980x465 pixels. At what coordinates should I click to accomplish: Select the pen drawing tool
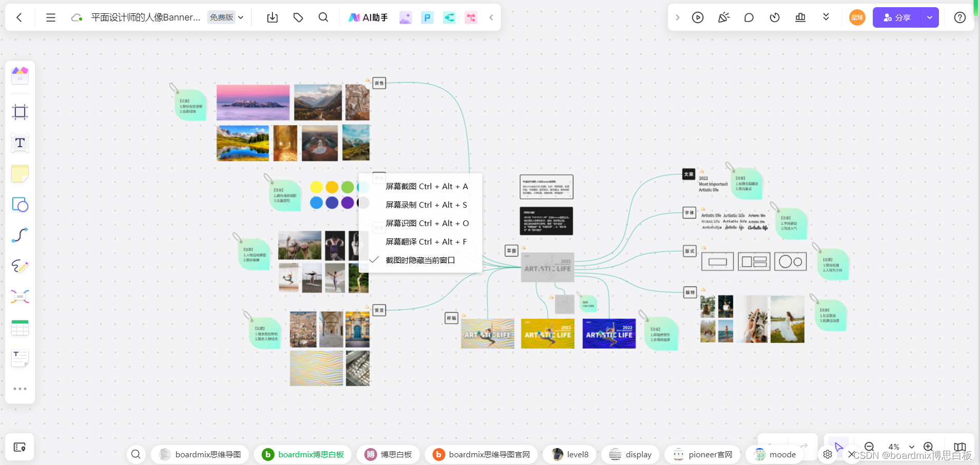coord(20,266)
